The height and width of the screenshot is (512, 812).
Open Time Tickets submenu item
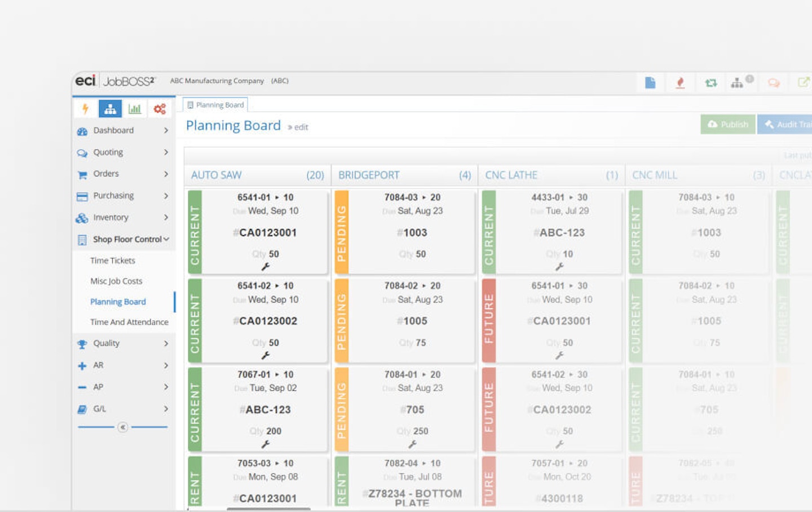(113, 261)
